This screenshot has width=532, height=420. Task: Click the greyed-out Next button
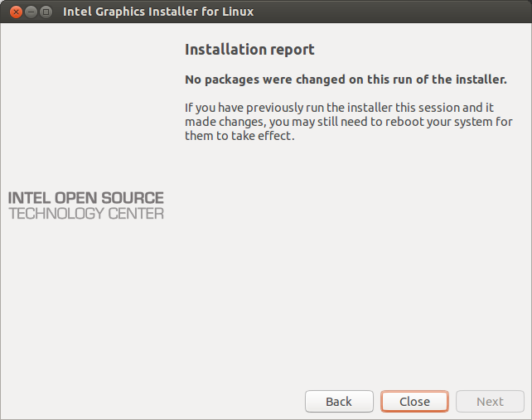[x=489, y=402]
